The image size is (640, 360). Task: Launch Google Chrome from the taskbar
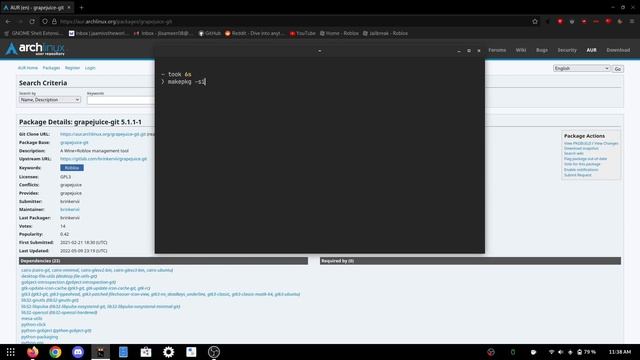pos(56,352)
